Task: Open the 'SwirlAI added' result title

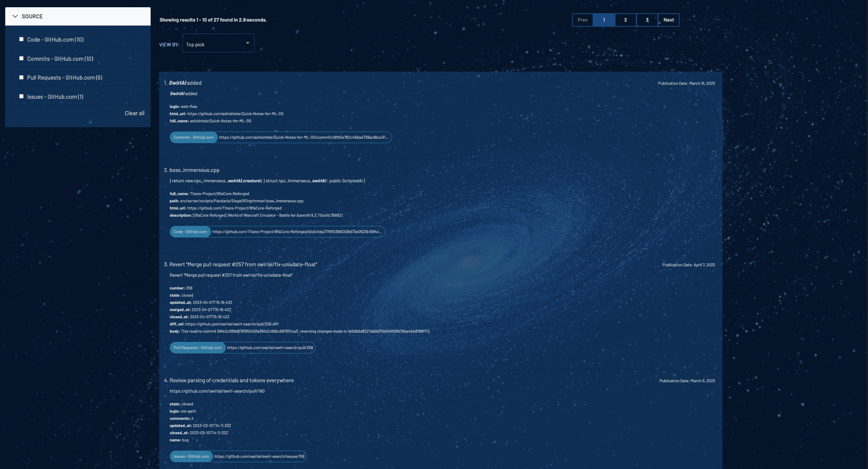Action: (185, 83)
